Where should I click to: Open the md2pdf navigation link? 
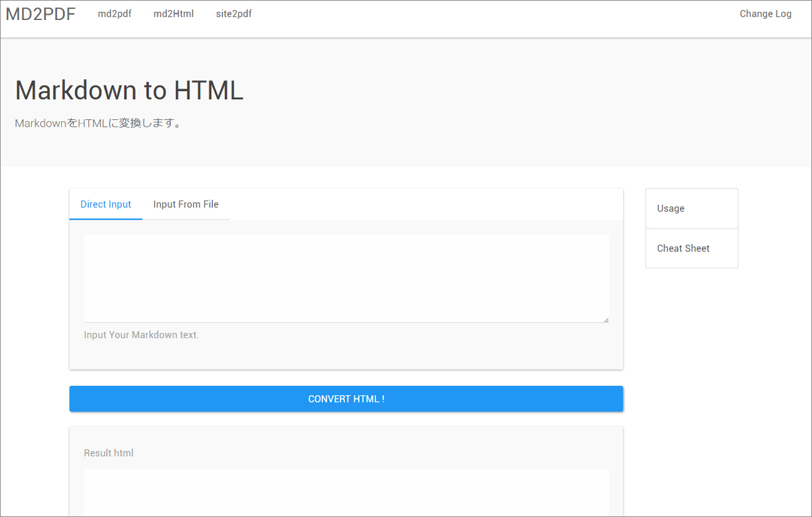click(115, 14)
